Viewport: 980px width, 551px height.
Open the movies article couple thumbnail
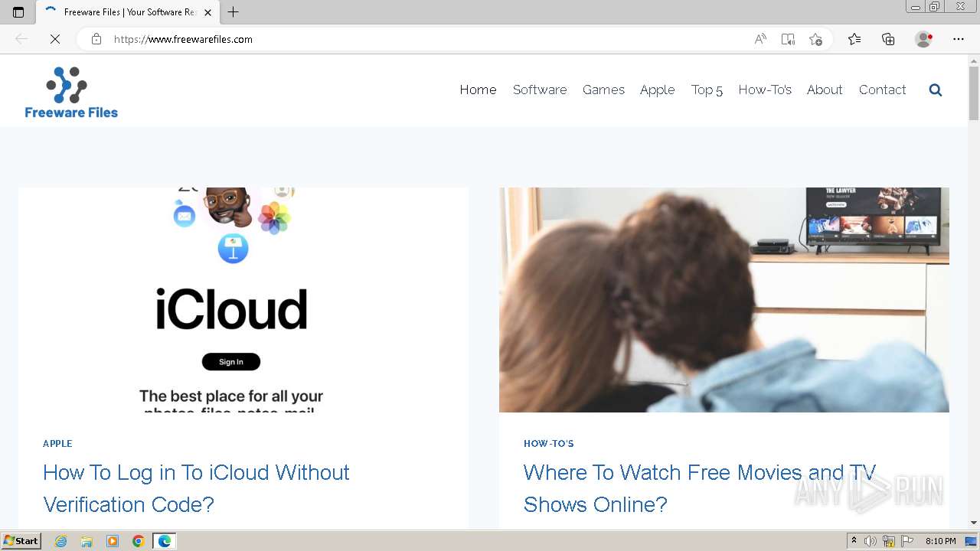tap(724, 300)
